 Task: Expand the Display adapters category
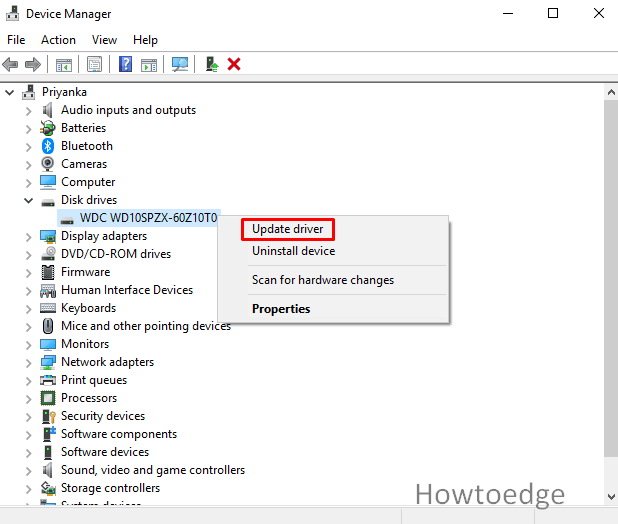pyautogui.click(x=28, y=236)
